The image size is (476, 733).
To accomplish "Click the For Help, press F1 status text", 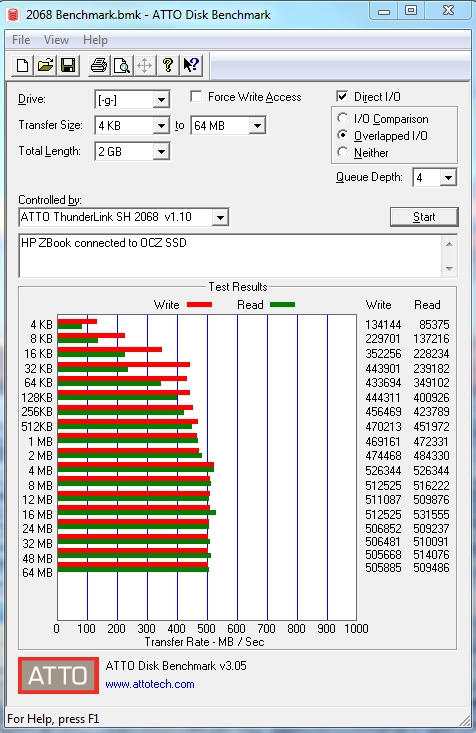I will (53, 719).
